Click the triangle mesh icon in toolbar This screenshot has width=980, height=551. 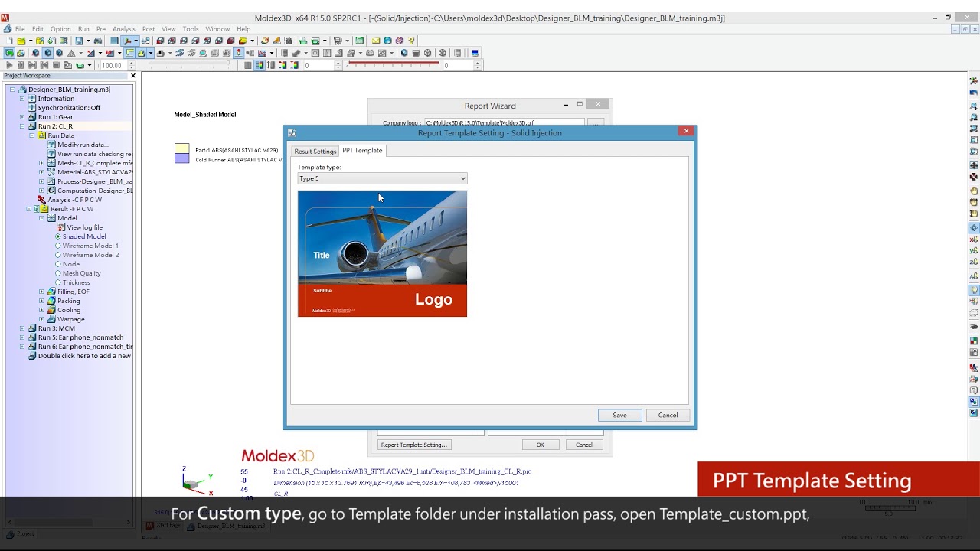click(71, 53)
